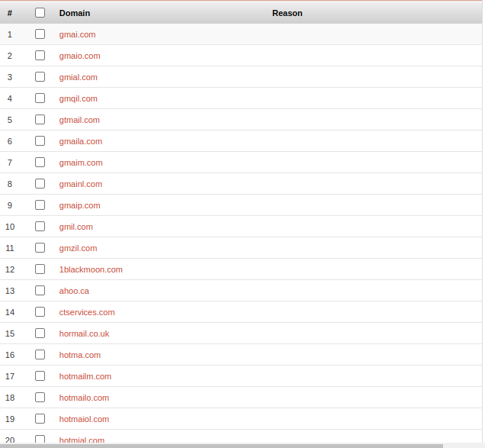The height and width of the screenshot is (448, 485).
Task: Check the box for gmai.com
Action: (40, 34)
